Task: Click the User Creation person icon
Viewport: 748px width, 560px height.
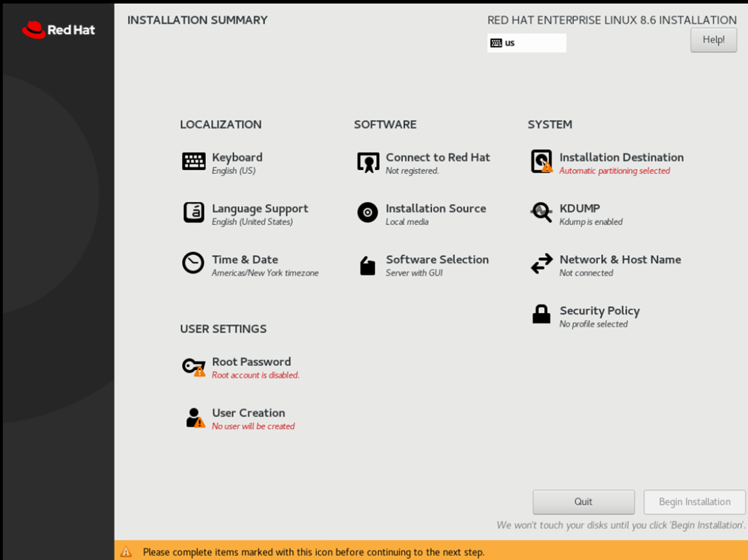Action: point(195,418)
